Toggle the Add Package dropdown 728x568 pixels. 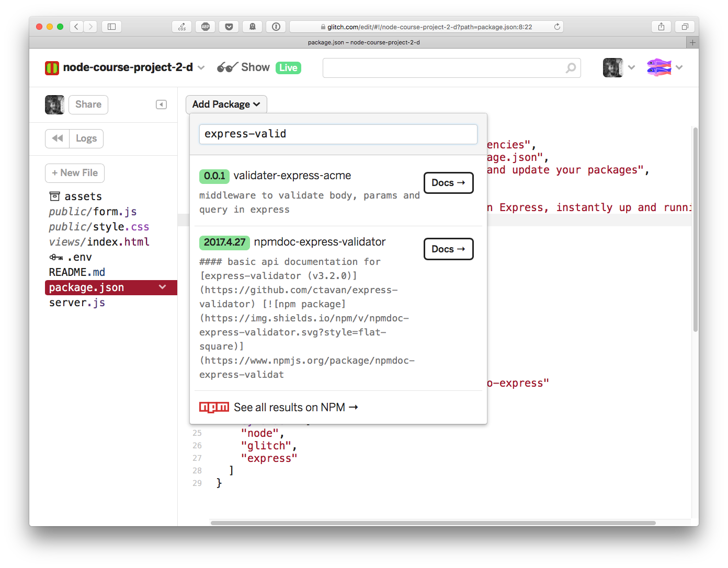pos(226,105)
